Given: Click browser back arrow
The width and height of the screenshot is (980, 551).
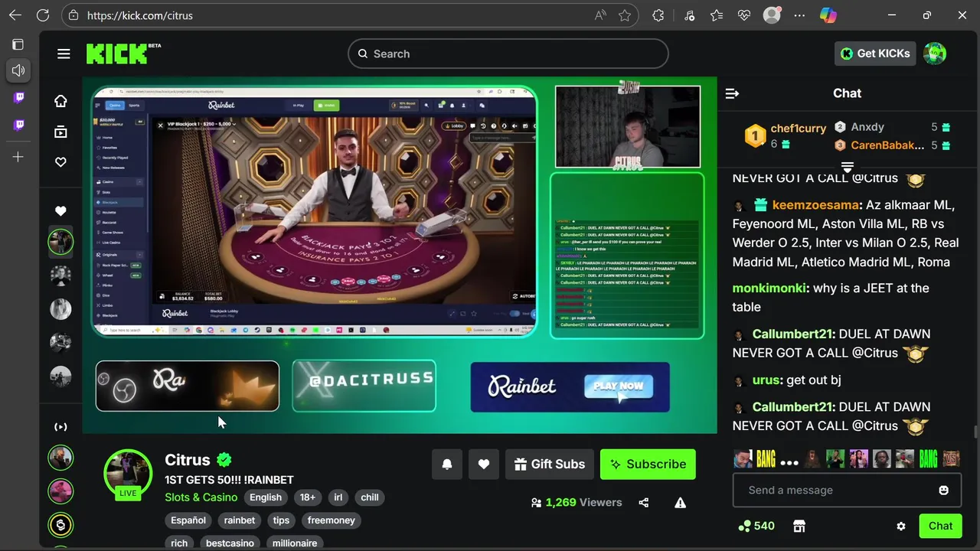Looking at the screenshot, I should [15, 15].
